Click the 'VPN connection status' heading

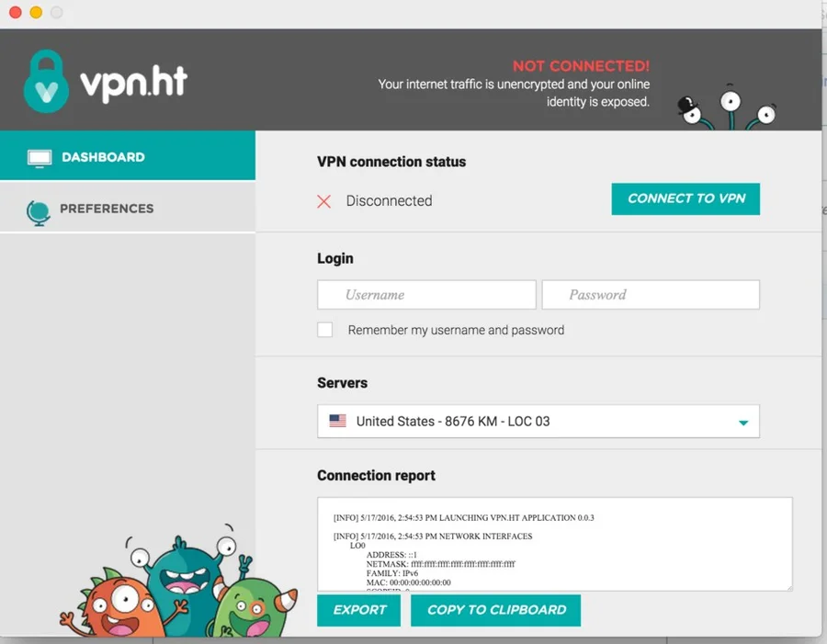tap(391, 162)
